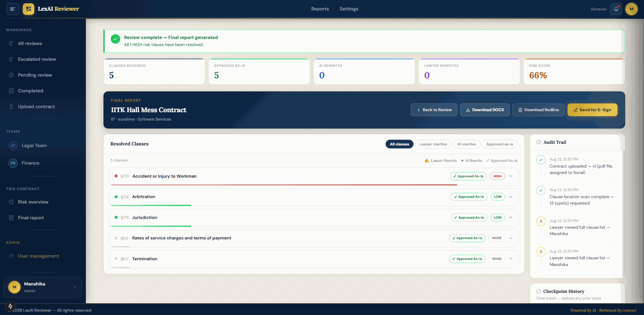644x315 pixels.
Task: Click the Arbitration LOW risk badge
Action: pos(498,197)
